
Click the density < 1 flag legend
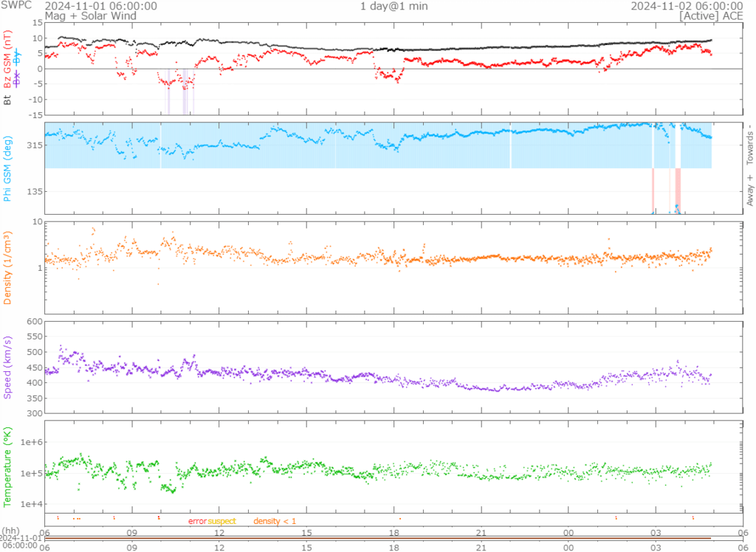coord(275,521)
